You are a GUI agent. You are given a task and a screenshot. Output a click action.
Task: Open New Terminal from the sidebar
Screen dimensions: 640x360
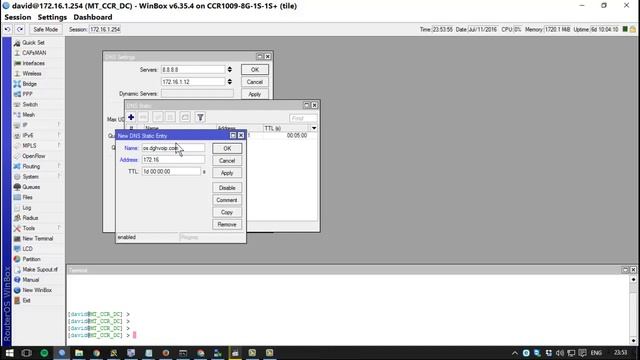click(38, 238)
